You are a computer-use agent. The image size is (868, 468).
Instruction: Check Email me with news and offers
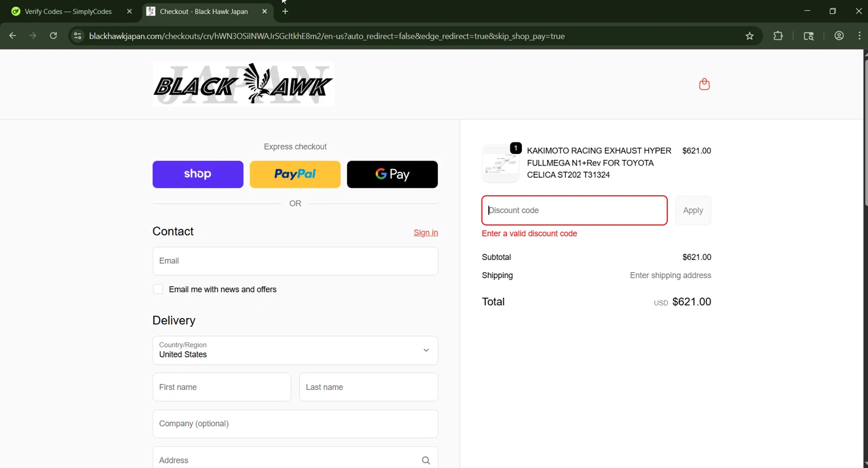pos(158,289)
